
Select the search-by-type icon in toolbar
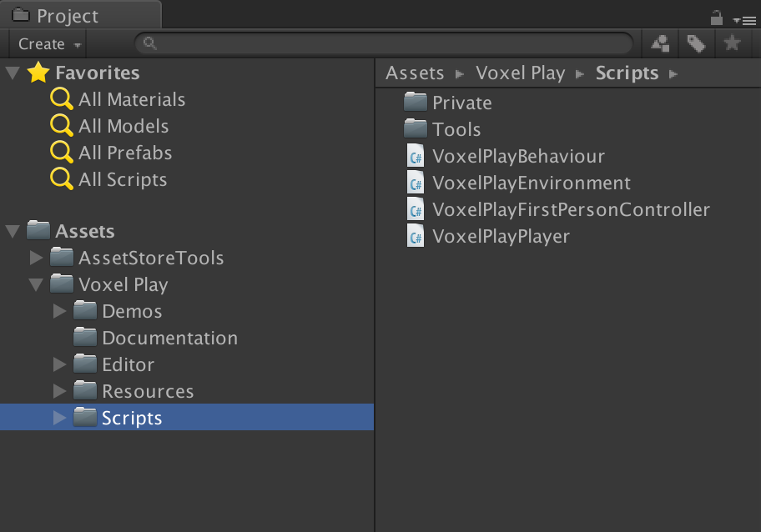pyautogui.click(x=659, y=43)
